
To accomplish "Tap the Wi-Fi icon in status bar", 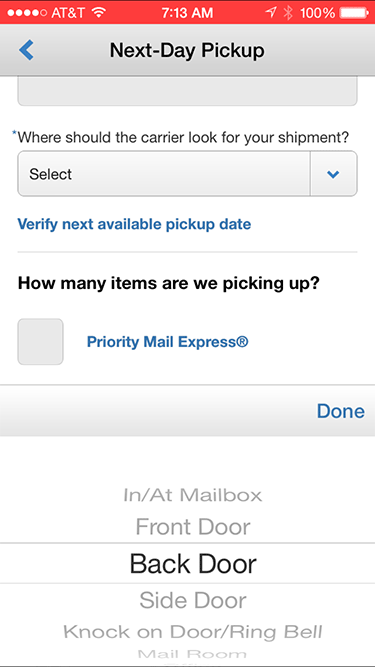I will click(99, 12).
